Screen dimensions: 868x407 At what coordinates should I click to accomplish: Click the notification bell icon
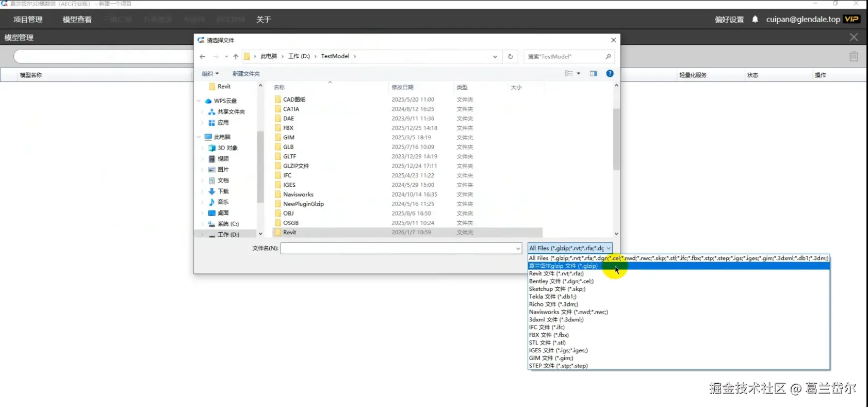755,19
